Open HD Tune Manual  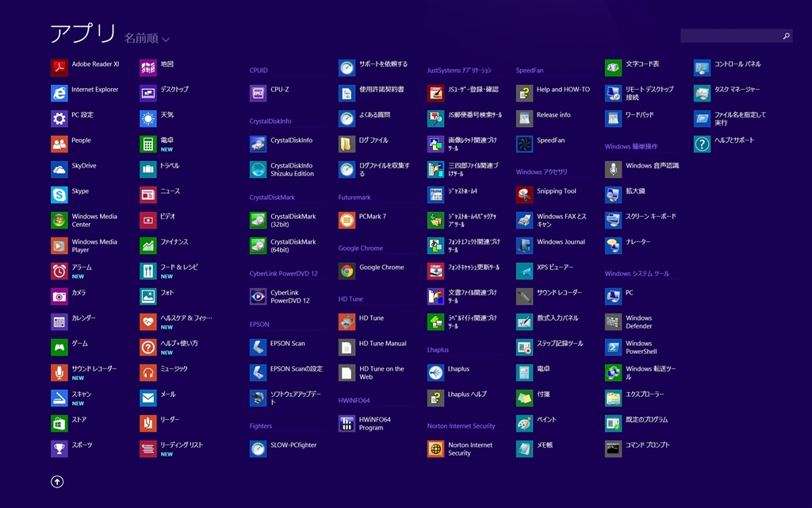[373, 348]
